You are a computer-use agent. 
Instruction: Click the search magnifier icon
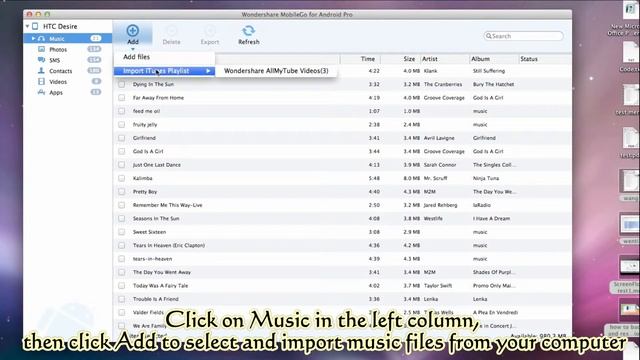coord(489,36)
